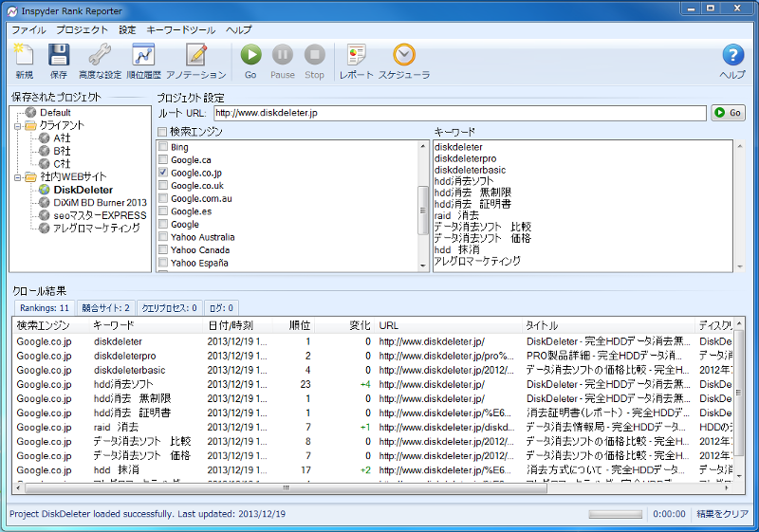Open the ファイル menu
This screenshot has width=759, height=532.
(28, 30)
